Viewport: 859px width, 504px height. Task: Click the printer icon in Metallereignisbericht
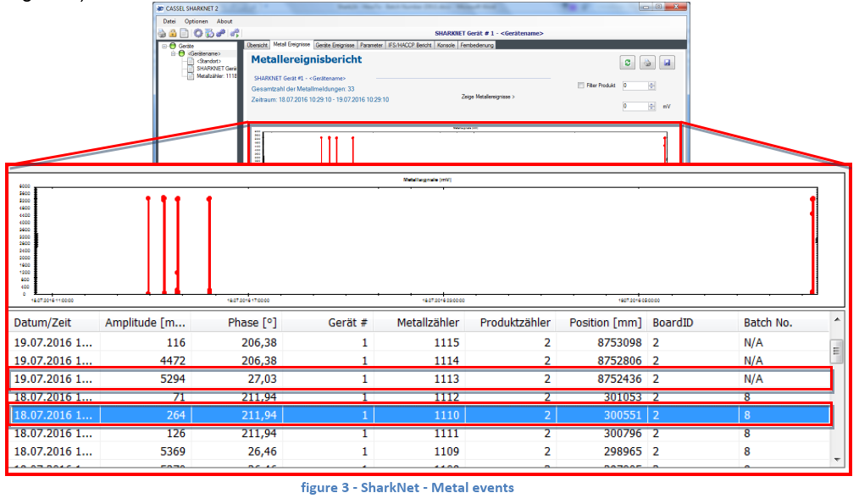click(647, 64)
